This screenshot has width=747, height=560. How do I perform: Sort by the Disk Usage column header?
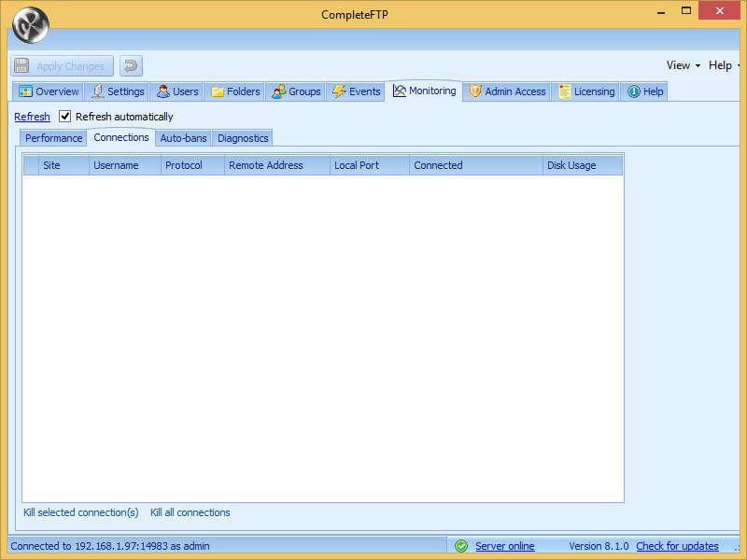point(583,165)
